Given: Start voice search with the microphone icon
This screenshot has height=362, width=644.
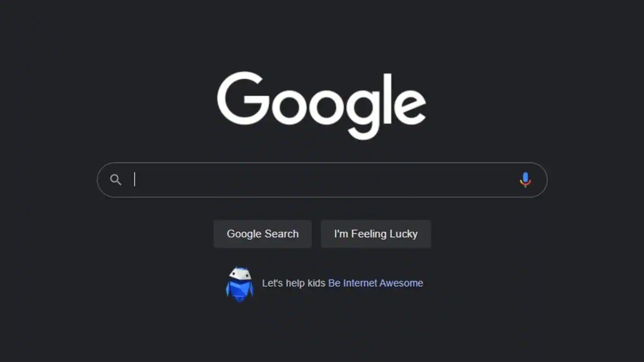Looking at the screenshot, I should point(525,180).
